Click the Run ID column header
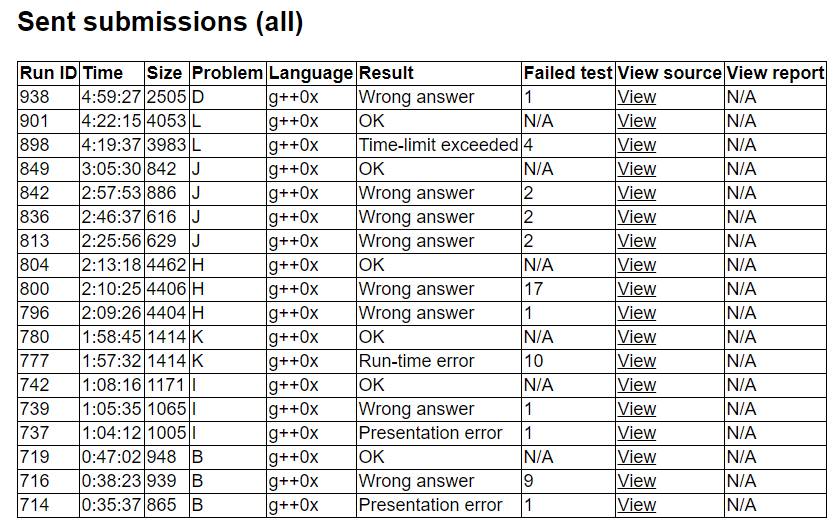This screenshot has height=532, width=834. [x=48, y=73]
